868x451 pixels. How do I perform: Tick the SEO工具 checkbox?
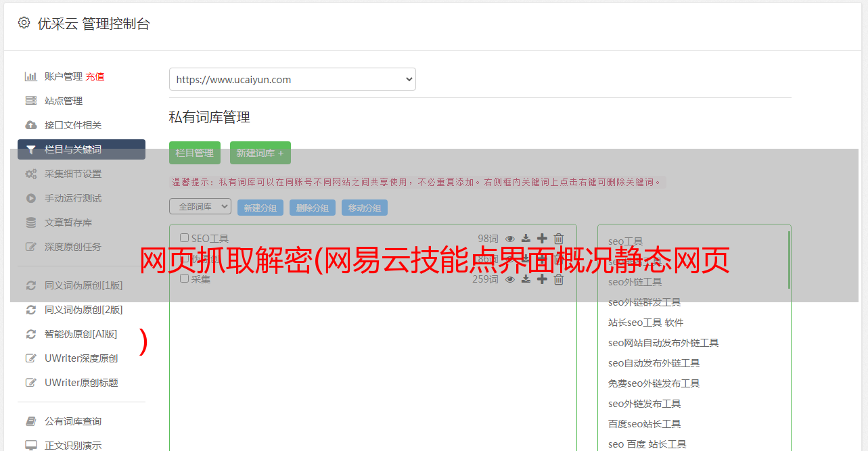tap(184, 238)
